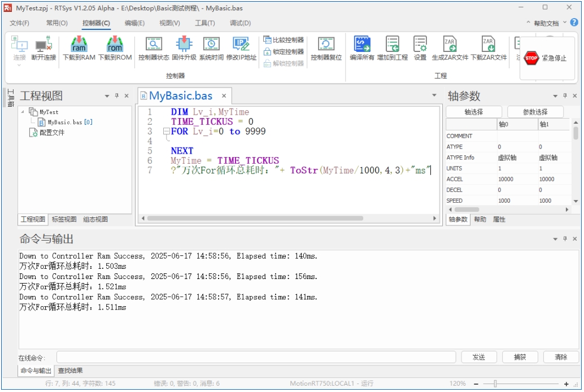Viewport: 584px width, 392px height.
Task: Download program with 下载到ROM icon
Action: point(115,44)
